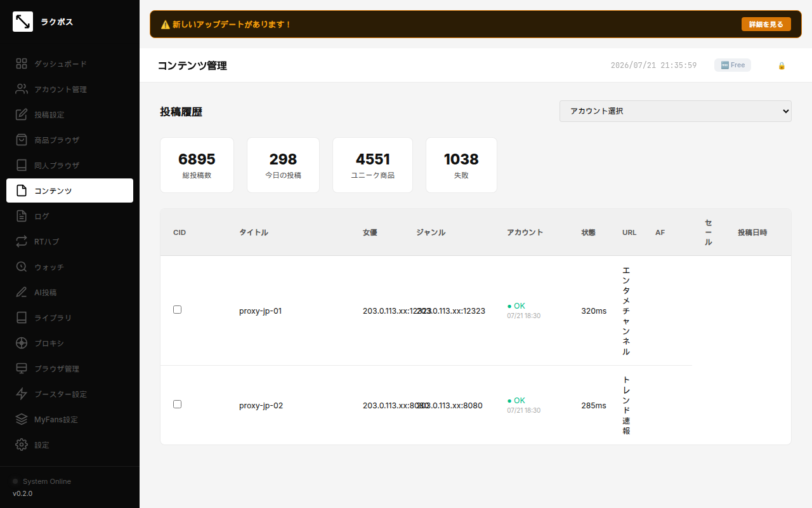
Task: Click the ウォッチ clock search icon
Action: tap(22, 267)
